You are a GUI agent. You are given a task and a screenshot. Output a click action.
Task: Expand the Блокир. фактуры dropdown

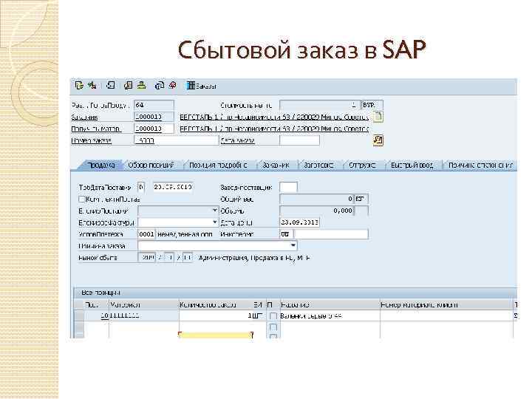coord(214,222)
